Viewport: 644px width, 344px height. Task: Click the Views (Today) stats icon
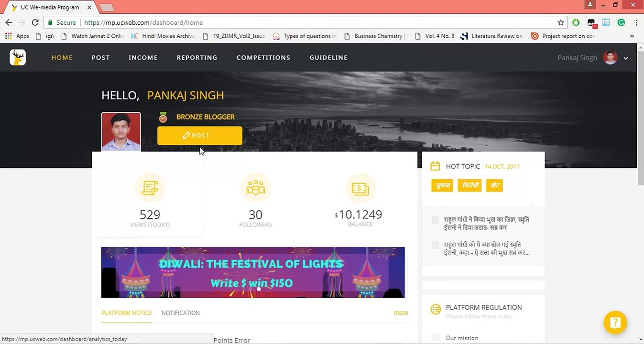tap(150, 188)
